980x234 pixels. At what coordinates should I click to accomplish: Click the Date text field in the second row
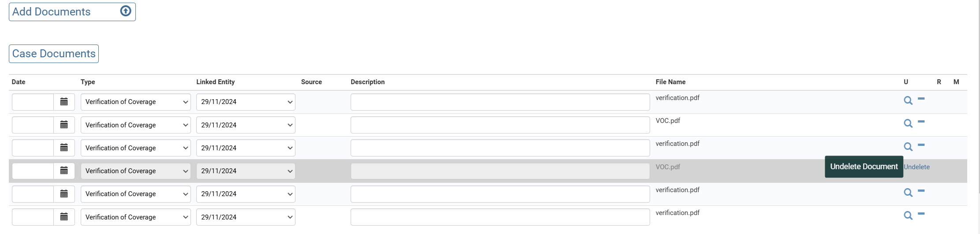tap(33, 125)
